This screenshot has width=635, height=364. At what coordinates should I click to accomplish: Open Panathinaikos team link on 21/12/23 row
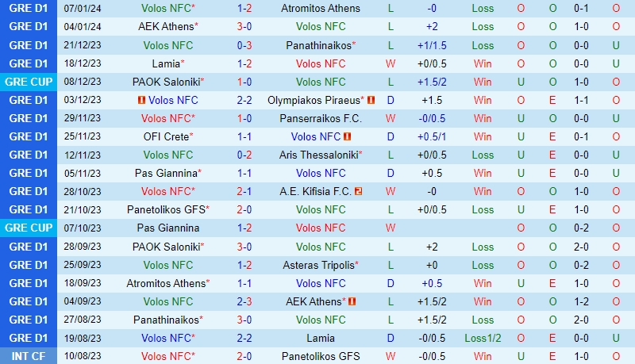click(x=319, y=45)
